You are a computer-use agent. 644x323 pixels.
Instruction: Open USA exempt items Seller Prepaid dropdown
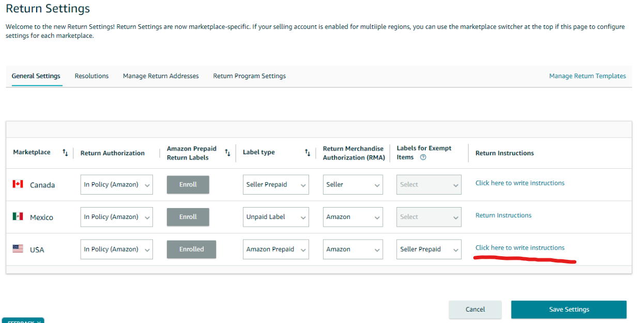[x=429, y=249]
